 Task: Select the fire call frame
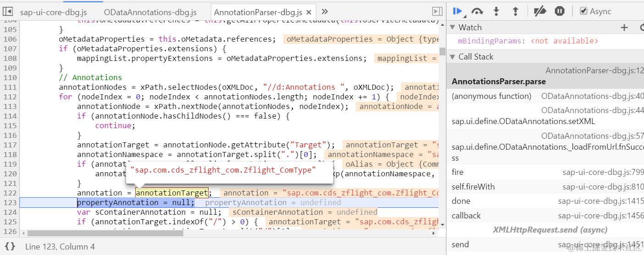pos(545,172)
